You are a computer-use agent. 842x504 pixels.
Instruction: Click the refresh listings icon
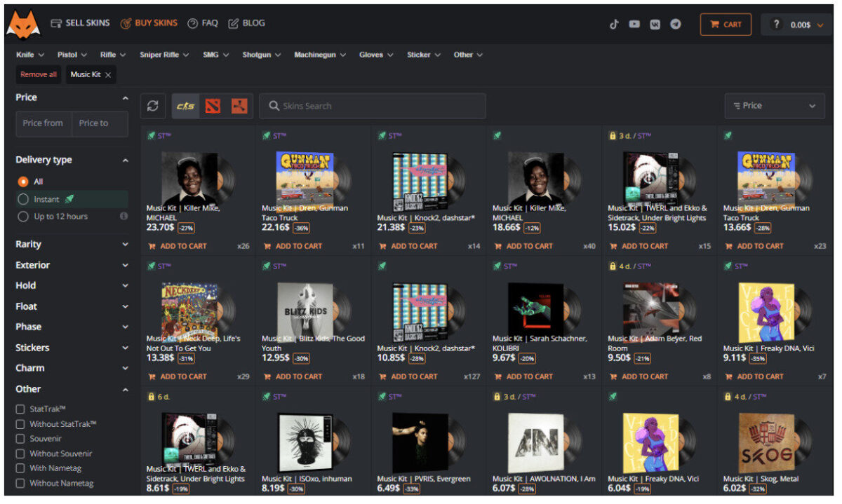[152, 106]
